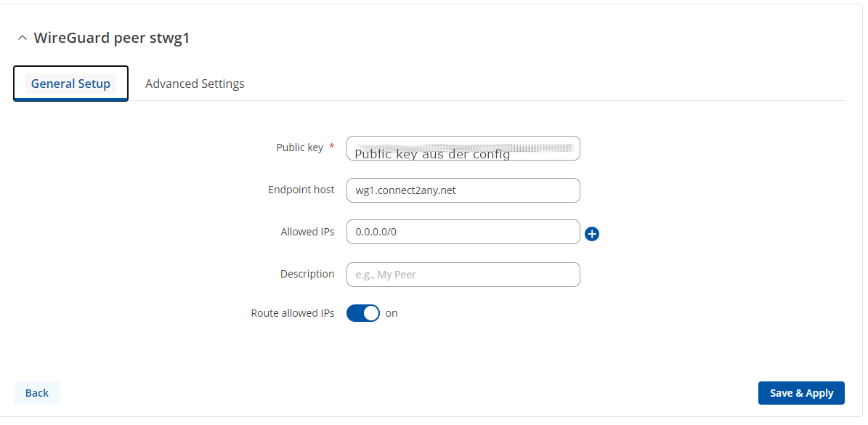Add another Allowed IPs entry with plus icon

coord(592,234)
